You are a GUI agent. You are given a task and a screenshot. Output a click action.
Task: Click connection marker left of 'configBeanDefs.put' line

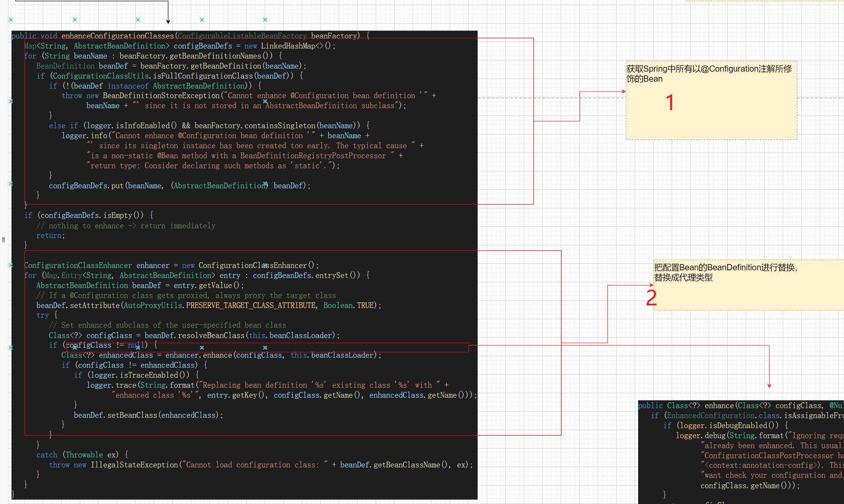(x=11, y=184)
